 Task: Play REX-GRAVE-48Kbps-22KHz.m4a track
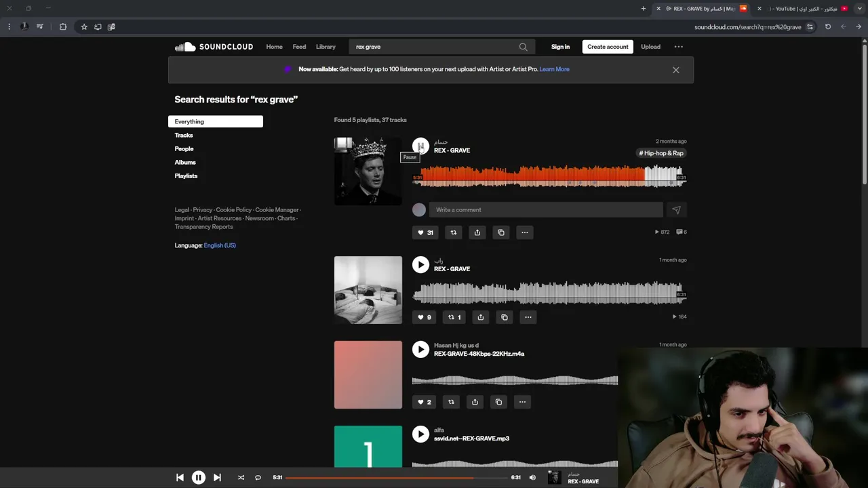point(420,349)
